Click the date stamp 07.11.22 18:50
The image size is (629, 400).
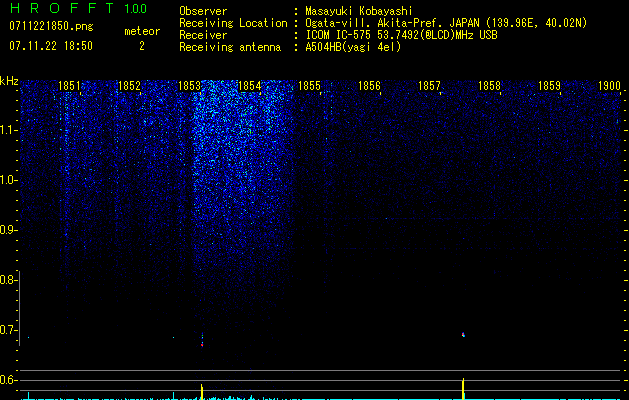[51, 46]
